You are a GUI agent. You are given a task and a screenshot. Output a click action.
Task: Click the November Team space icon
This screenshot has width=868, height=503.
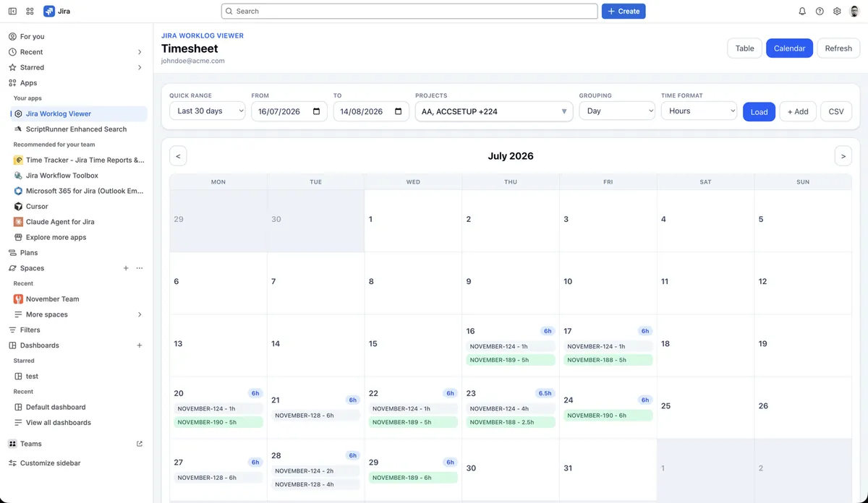pyautogui.click(x=18, y=299)
